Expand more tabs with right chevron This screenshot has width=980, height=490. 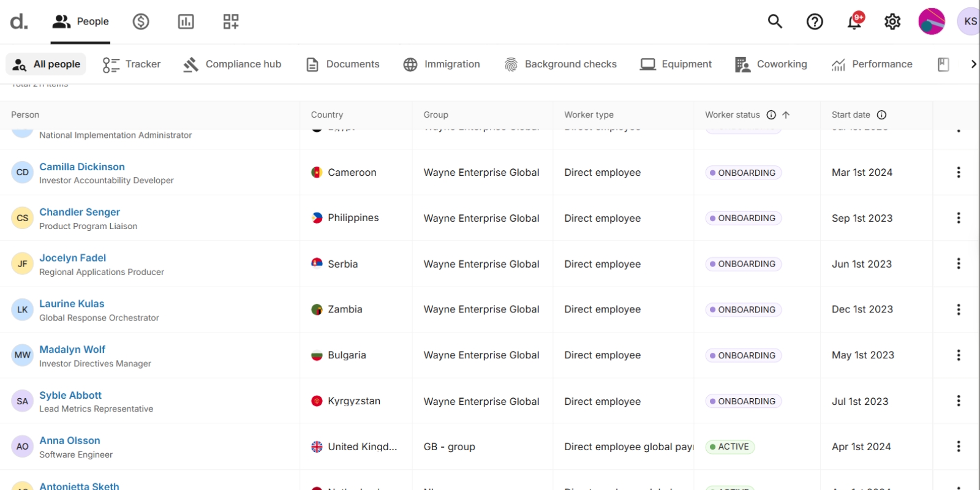click(x=973, y=64)
